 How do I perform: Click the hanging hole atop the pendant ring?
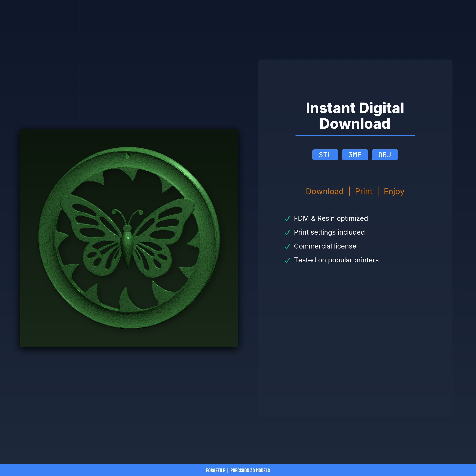click(128, 155)
